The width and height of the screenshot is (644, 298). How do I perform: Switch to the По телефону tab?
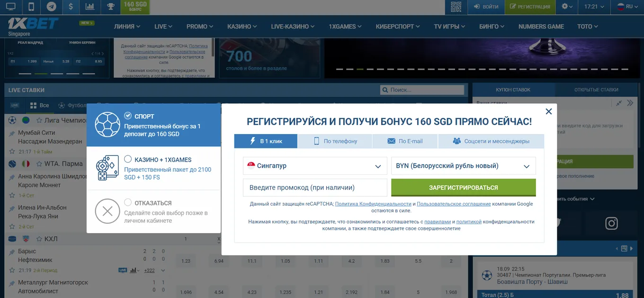tap(335, 141)
